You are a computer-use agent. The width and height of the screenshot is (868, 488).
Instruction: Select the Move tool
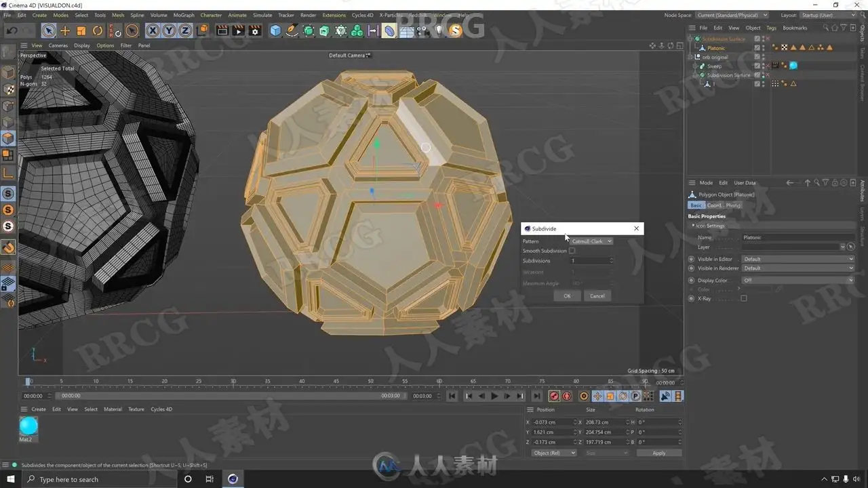[x=65, y=30]
